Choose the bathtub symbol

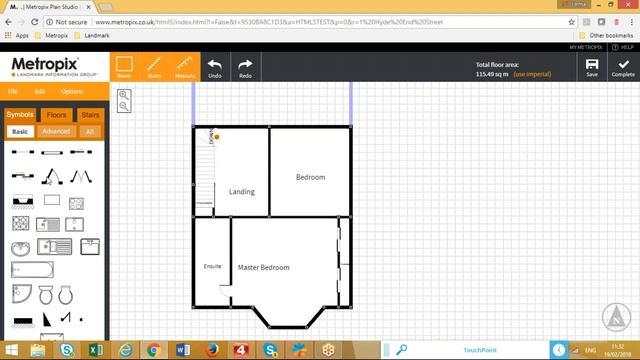point(32,270)
